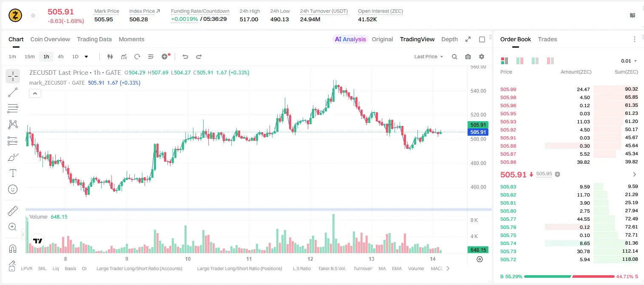Screen dimensions: 644x285
Task: Add ZEC to favorites with star icon
Action: tap(33, 16)
